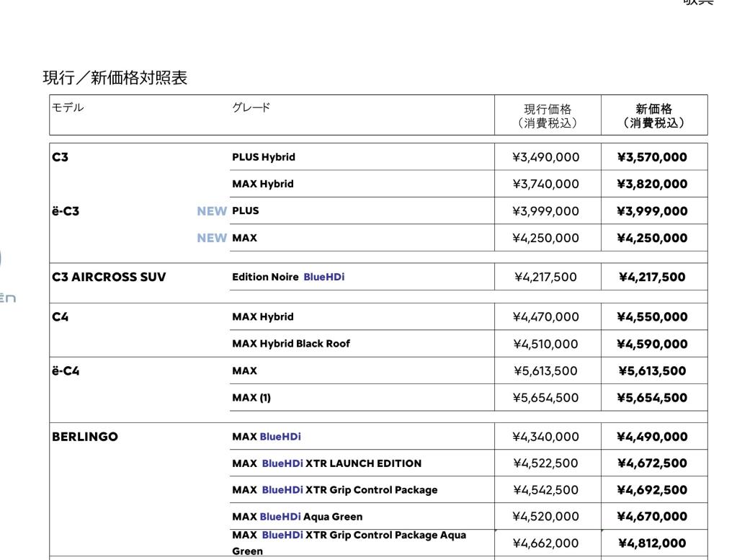The height and width of the screenshot is (560, 737).
Task: Click current price ¥4,662,000
Action: 545,543
